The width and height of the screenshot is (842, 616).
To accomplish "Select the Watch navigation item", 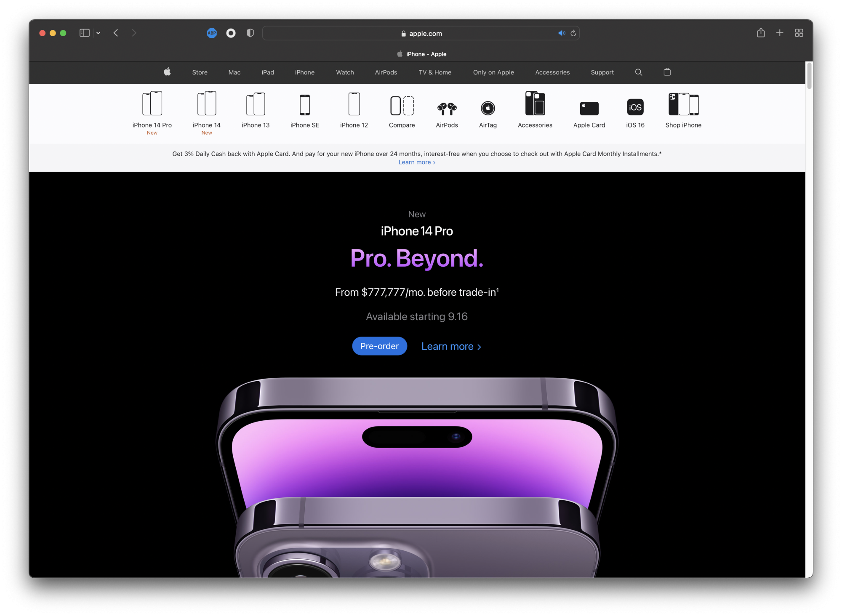I will (345, 72).
